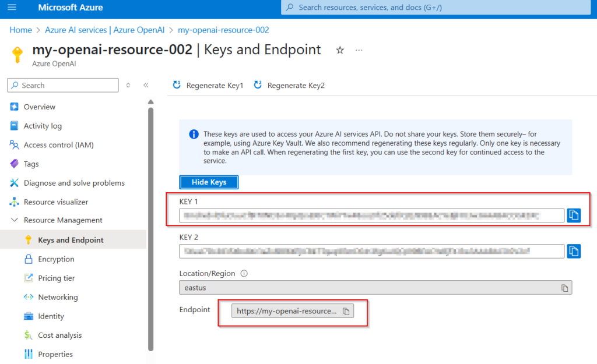The height and width of the screenshot is (364, 597).
Task: Open Overview page
Action: coord(40,107)
